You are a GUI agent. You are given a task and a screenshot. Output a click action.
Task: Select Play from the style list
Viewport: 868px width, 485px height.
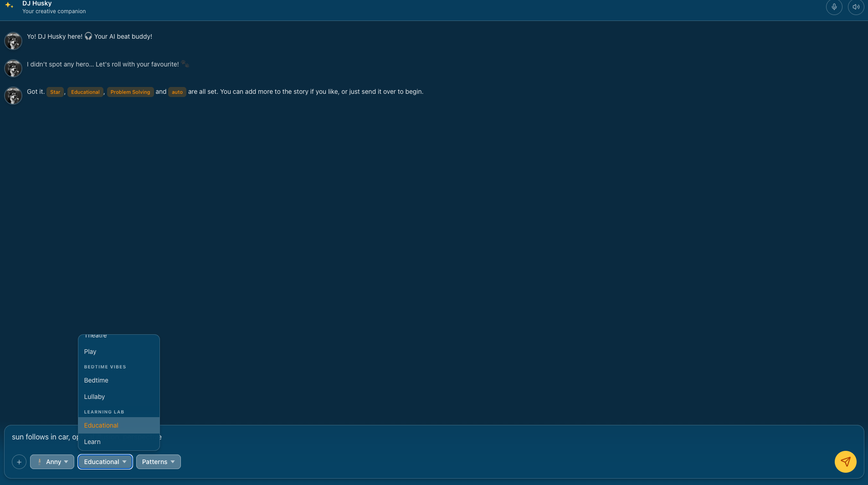click(119, 352)
